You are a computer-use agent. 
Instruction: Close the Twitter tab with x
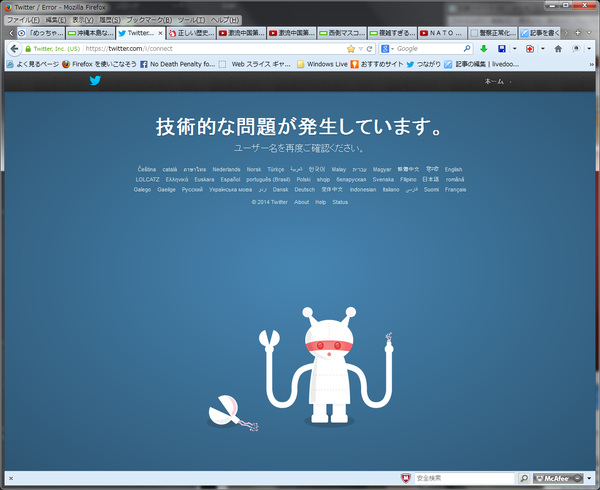click(160, 33)
